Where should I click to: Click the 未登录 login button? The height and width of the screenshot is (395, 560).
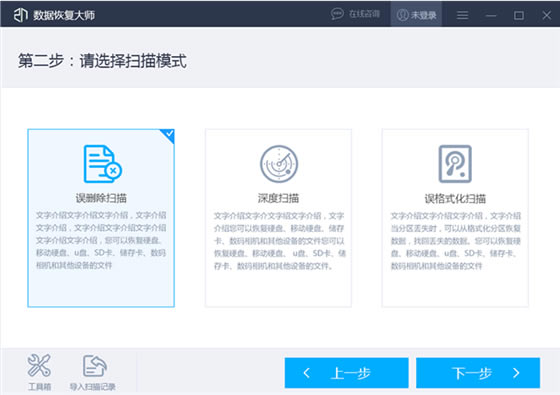click(416, 15)
